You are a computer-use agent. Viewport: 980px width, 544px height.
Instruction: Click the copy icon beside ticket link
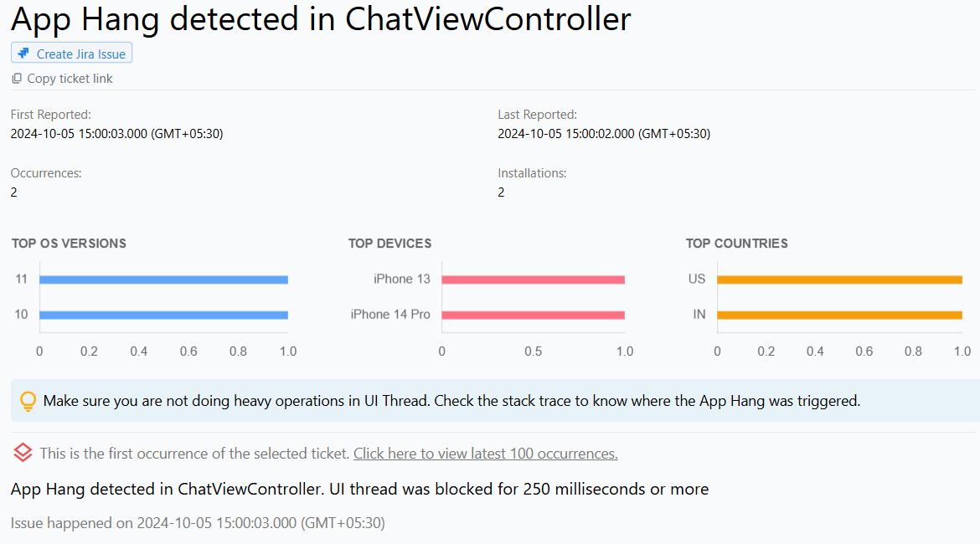click(17, 79)
